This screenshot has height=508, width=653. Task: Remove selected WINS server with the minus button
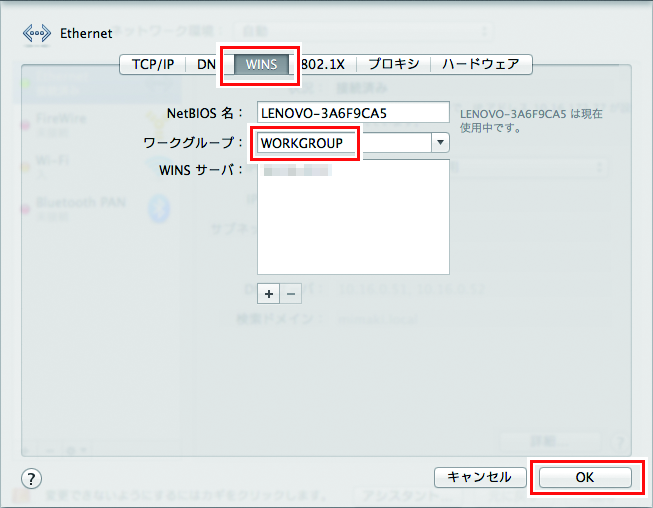pyautogui.click(x=290, y=293)
